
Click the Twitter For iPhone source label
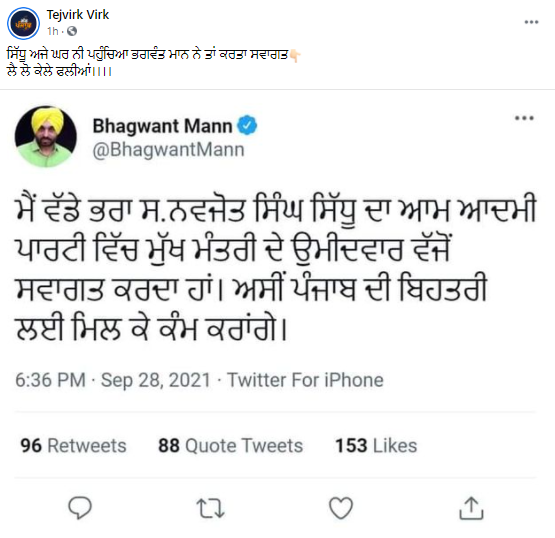(x=305, y=380)
